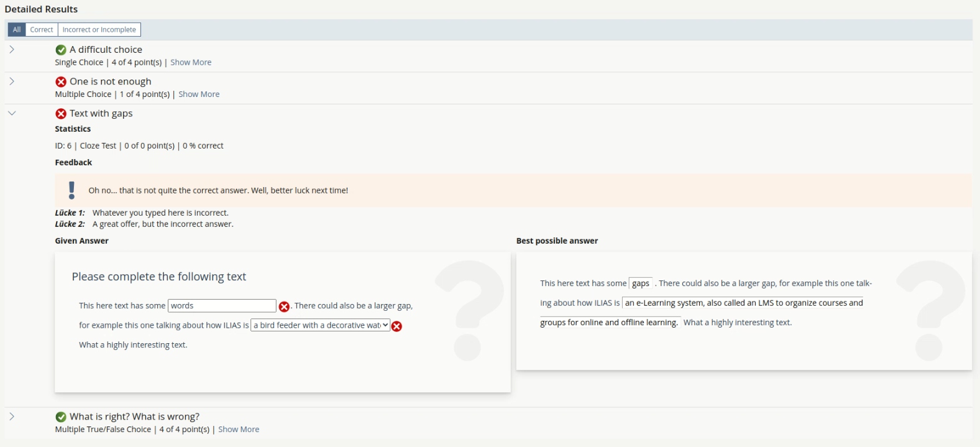Show More for A difficult choice
This screenshot has width=980, height=447.
point(191,62)
